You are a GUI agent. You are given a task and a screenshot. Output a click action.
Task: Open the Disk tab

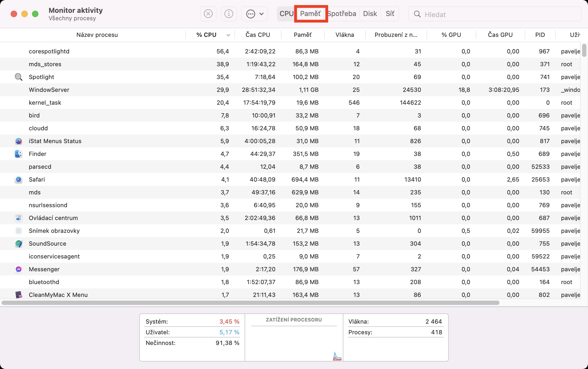370,14
